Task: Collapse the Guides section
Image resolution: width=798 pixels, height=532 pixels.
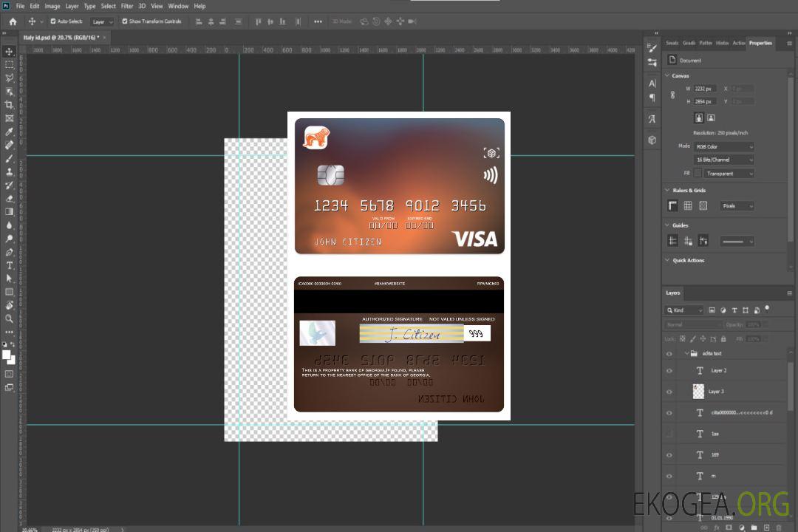Action: pyautogui.click(x=667, y=225)
